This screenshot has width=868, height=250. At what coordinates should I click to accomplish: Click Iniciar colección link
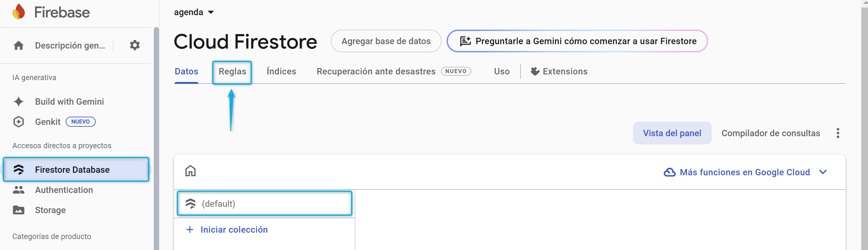click(x=234, y=230)
